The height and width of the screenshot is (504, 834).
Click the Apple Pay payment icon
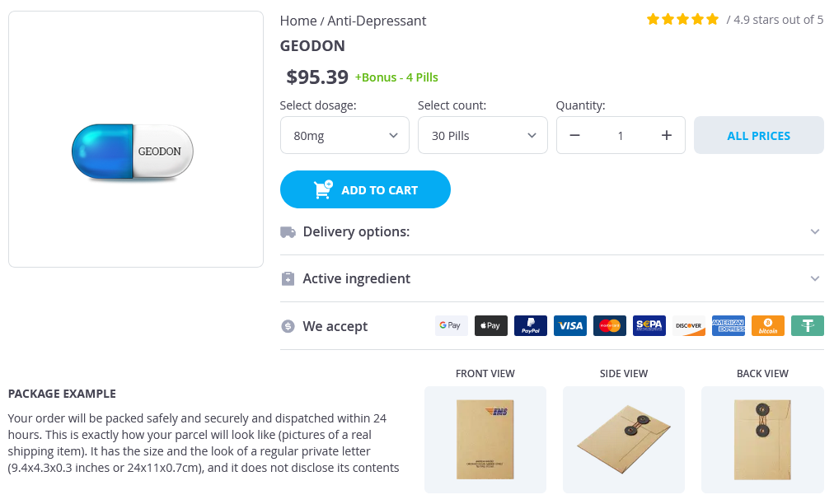point(491,325)
